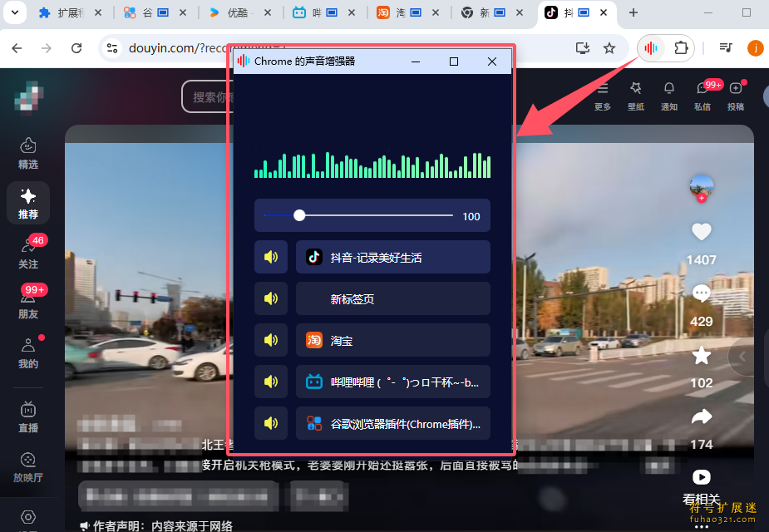Open 私信 messages in Douyin header

[702, 96]
